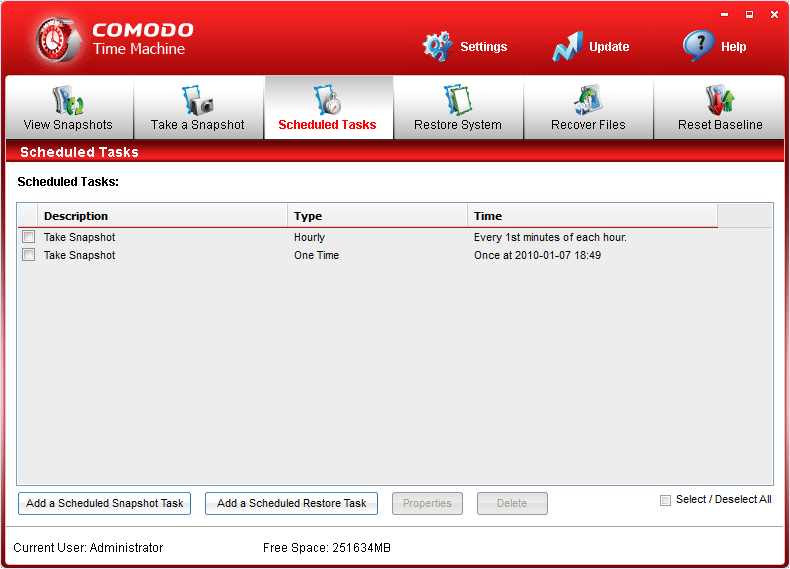Image resolution: width=790 pixels, height=569 pixels.
Task: Click the Recover Files icon
Action: (x=588, y=99)
